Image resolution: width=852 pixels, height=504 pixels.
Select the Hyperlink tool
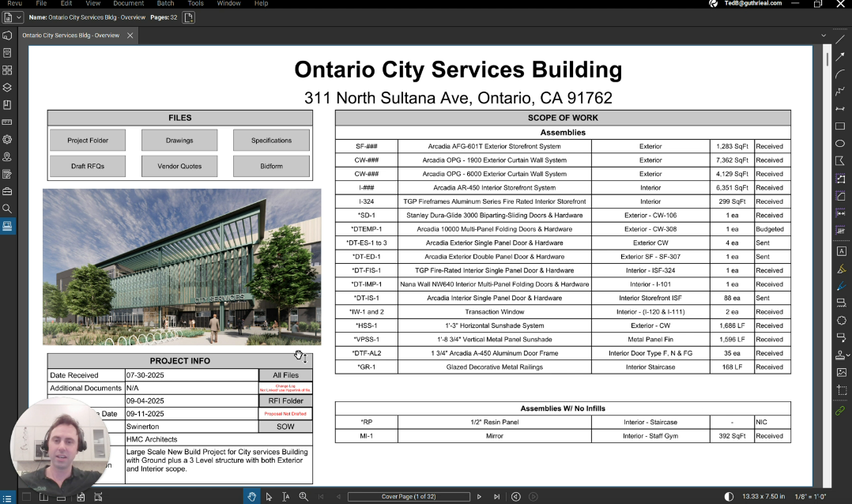coord(840,411)
